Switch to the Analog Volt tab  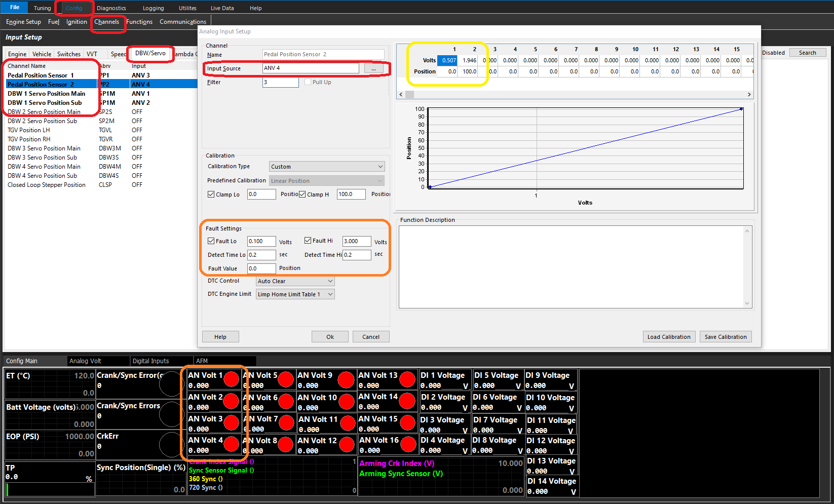point(85,361)
